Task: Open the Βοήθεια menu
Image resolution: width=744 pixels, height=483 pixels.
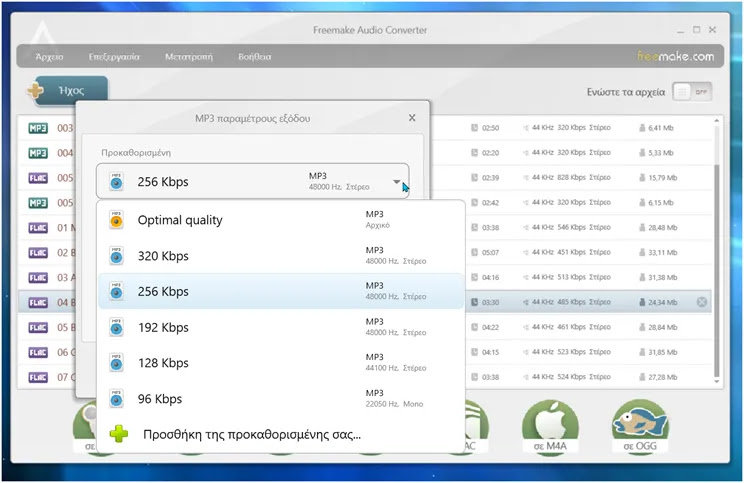Action: click(x=255, y=56)
